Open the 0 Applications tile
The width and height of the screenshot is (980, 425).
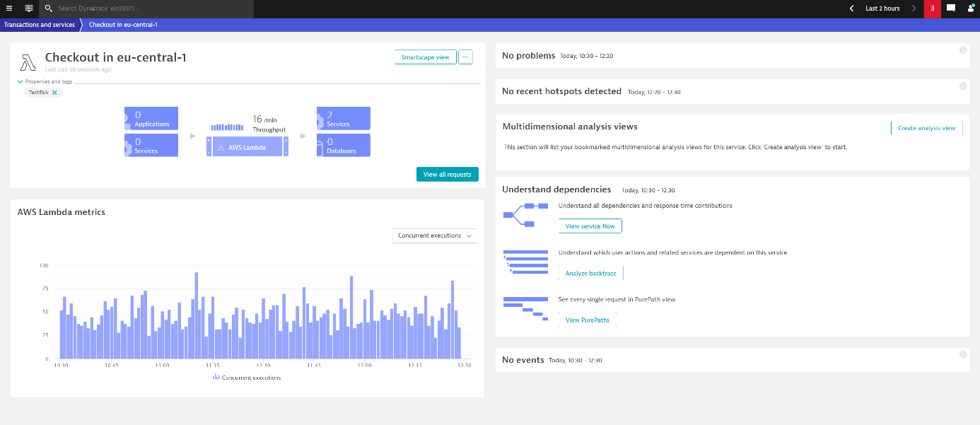tap(151, 118)
